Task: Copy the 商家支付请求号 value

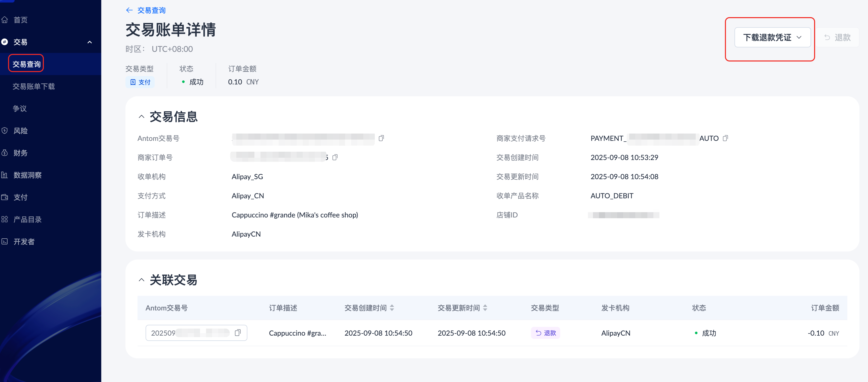Action: (x=725, y=138)
